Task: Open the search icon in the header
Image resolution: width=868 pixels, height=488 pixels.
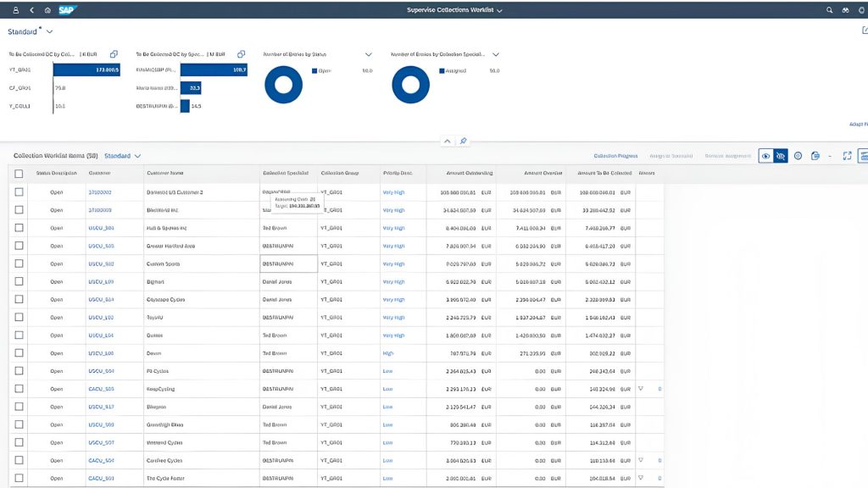Action: pyautogui.click(x=829, y=10)
